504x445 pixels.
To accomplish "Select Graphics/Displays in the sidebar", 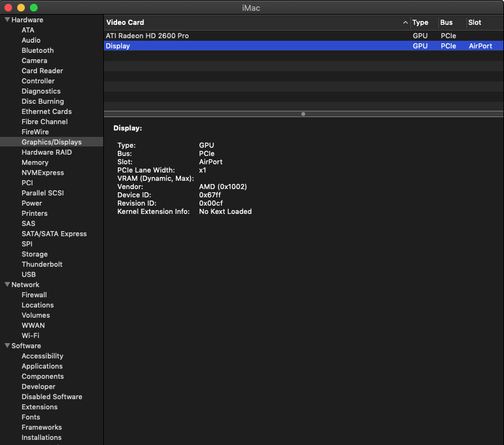I will 52,142.
